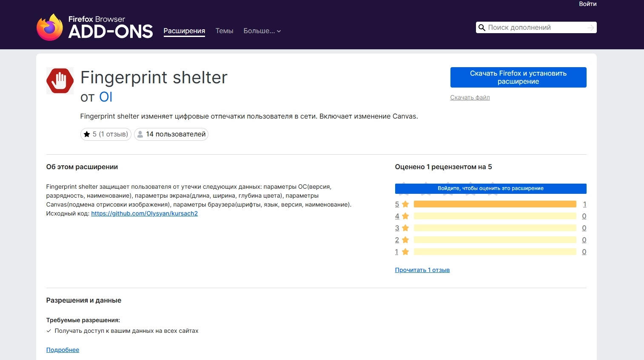Click Прочитать 1 отзыв link
This screenshot has height=360, width=644.
(422, 270)
